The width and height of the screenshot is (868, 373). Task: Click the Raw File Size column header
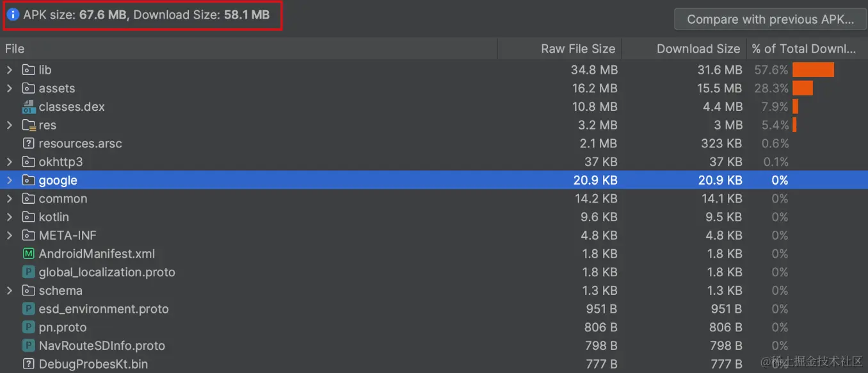tap(577, 49)
